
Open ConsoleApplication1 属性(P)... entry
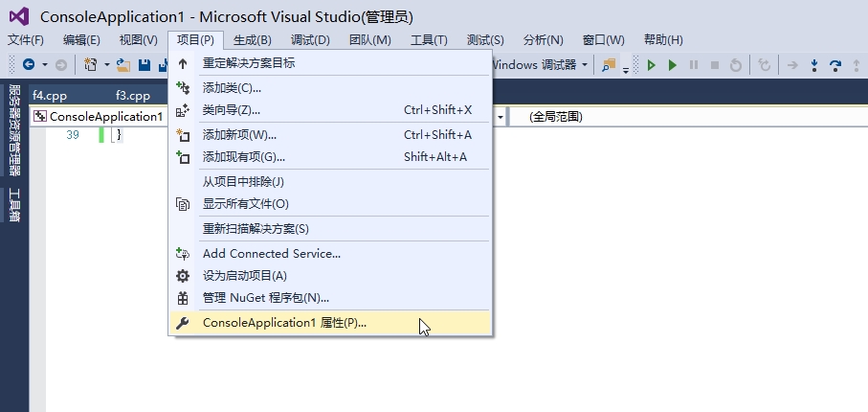tap(330, 323)
